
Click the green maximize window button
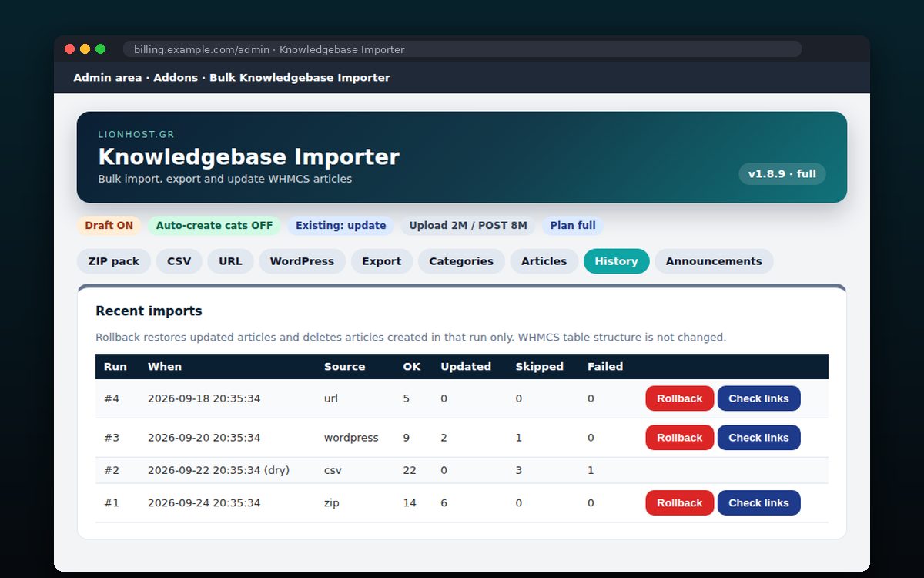[100, 49]
